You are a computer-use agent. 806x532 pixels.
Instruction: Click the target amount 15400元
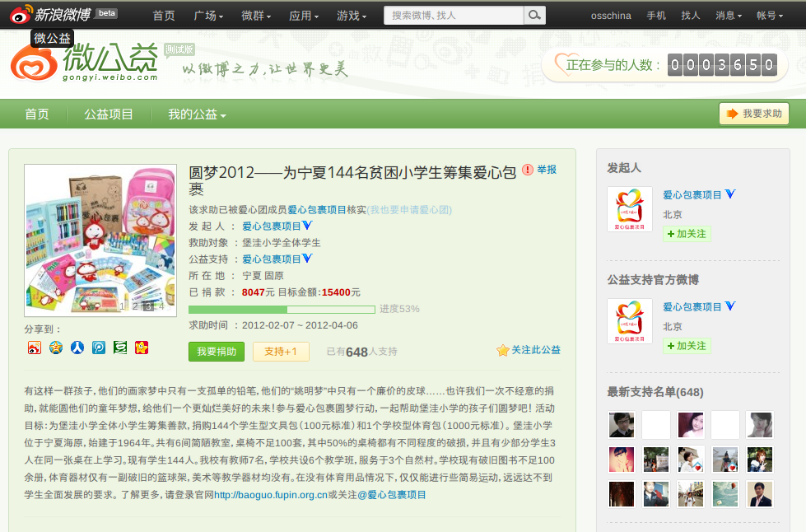click(341, 292)
